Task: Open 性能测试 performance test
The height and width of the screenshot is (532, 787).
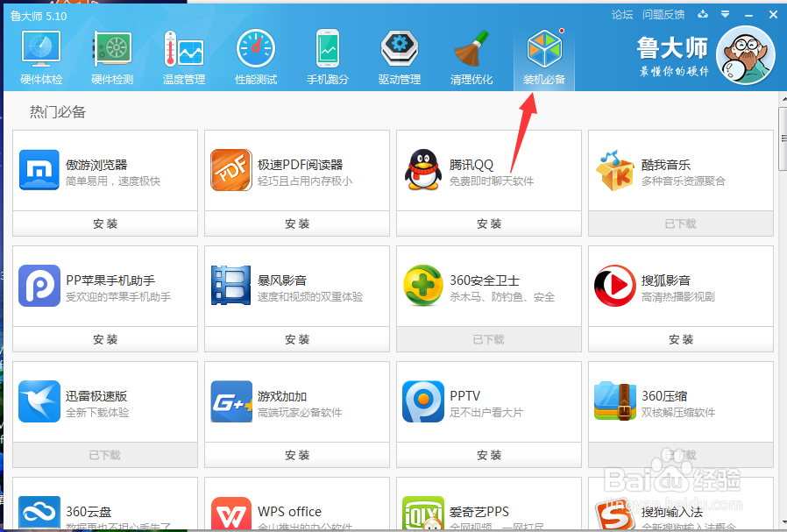Action: click(256, 58)
